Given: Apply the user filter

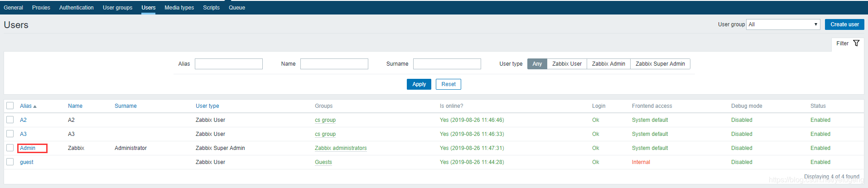Looking at the screenshot, I should coord(419,84).
